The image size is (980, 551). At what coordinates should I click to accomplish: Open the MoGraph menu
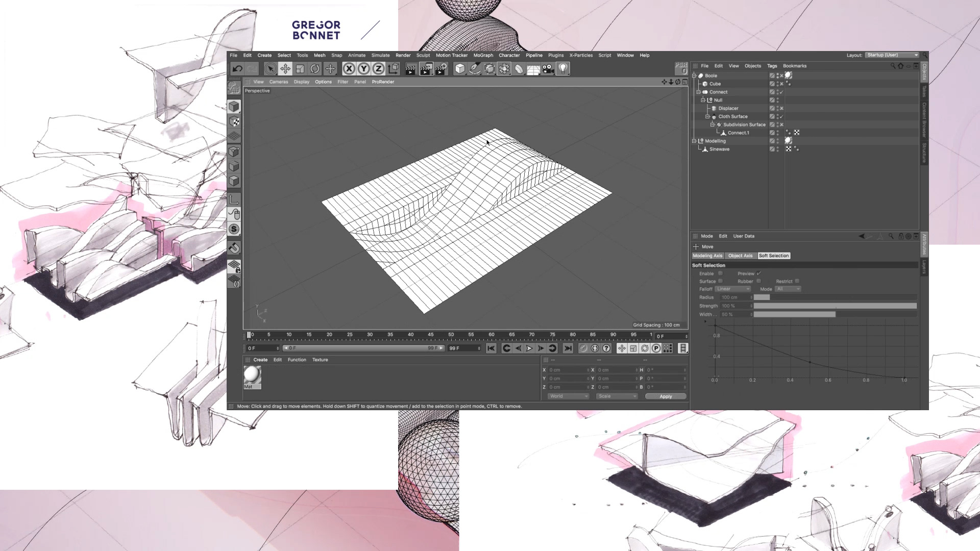(x=483, y=55)
